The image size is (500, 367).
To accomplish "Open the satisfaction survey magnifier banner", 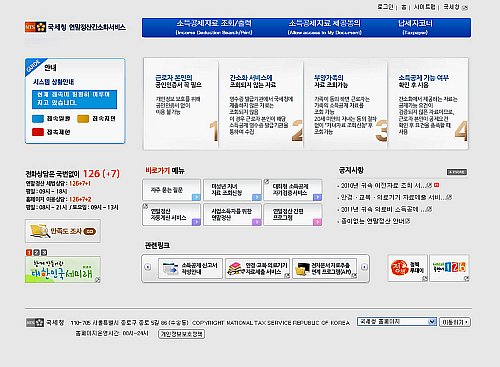I will click(x=63, y=231).
